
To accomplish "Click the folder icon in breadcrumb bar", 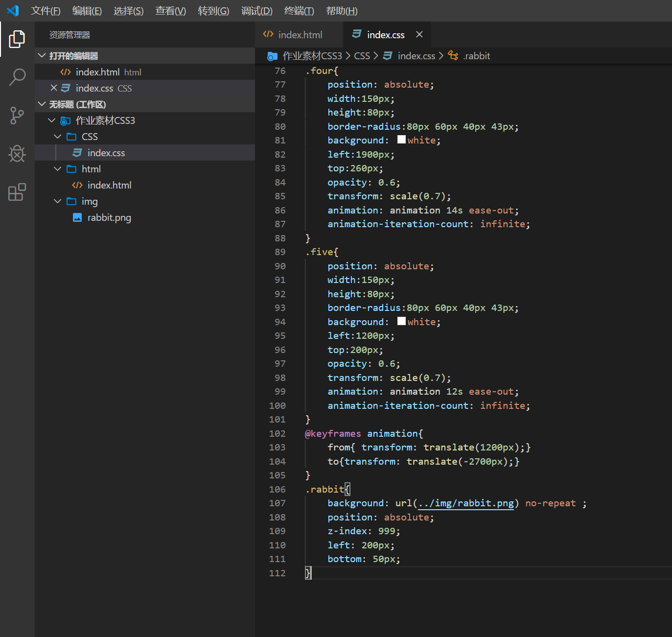I will coord(272,56).
